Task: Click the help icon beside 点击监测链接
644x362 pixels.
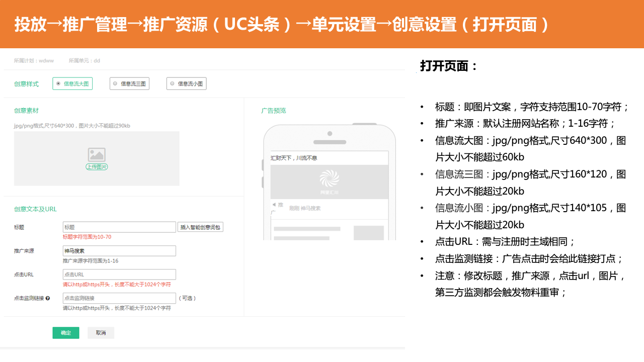Action: coord(47,298)
